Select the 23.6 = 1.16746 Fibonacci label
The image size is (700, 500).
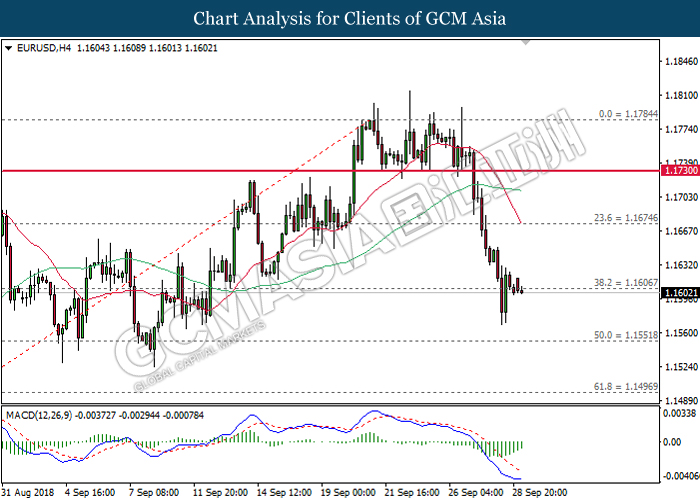pos(625,218)
